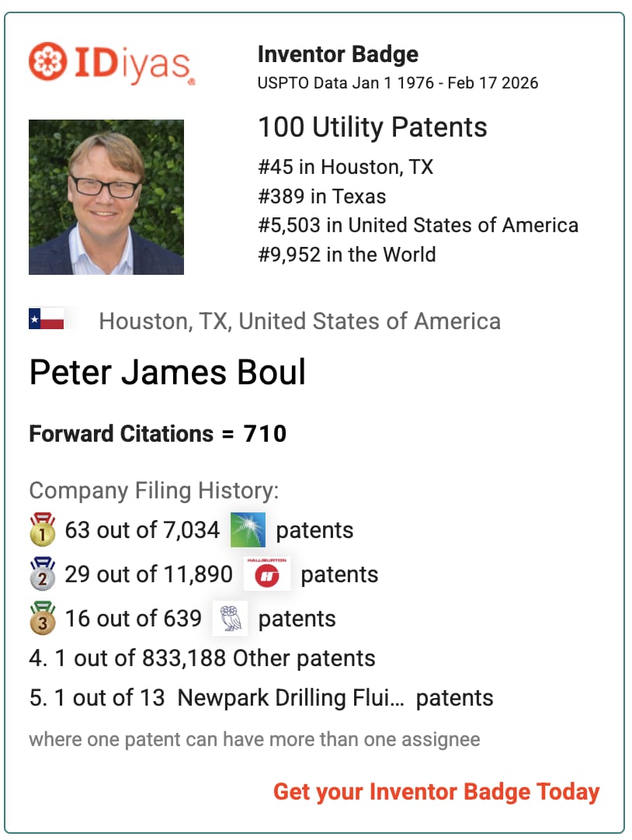The height and width of the screenshot is (840, 632).
Task: Click Houston, TX, United States of America location
Action: pos(300,321)
